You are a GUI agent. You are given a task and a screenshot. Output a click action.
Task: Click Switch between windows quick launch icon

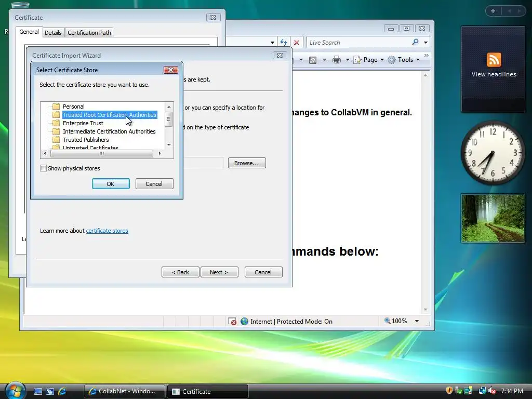click(50, 392)
